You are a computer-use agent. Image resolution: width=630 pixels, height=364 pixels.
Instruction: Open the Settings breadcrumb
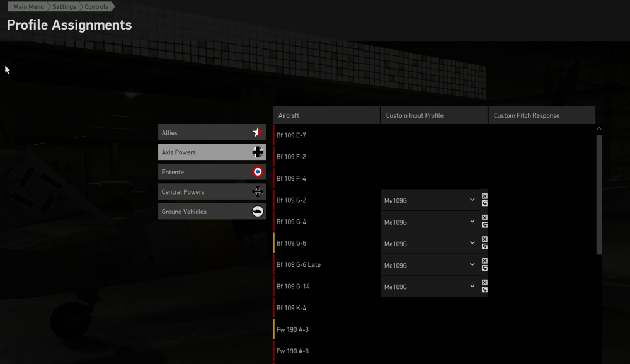pos(64,6)
